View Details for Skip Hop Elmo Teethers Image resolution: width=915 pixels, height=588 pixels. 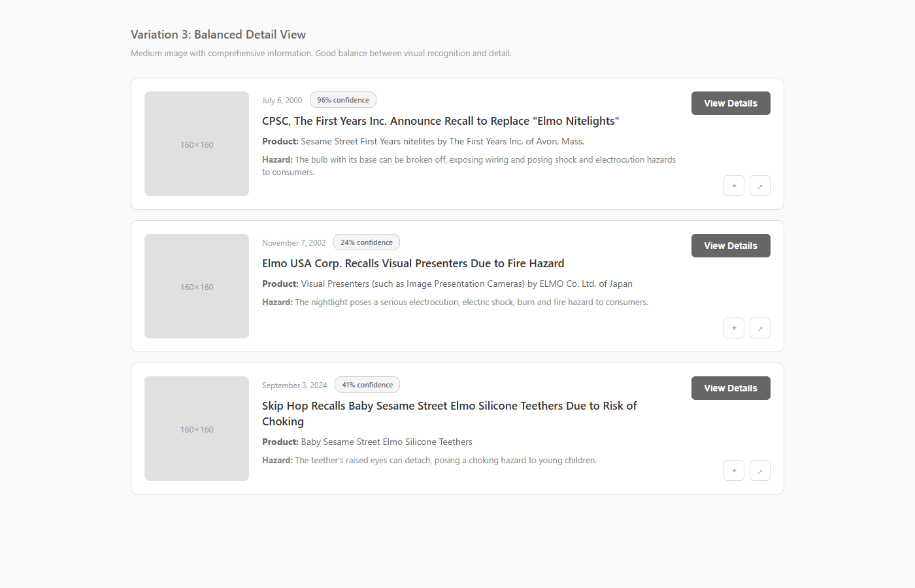point(731,388)
